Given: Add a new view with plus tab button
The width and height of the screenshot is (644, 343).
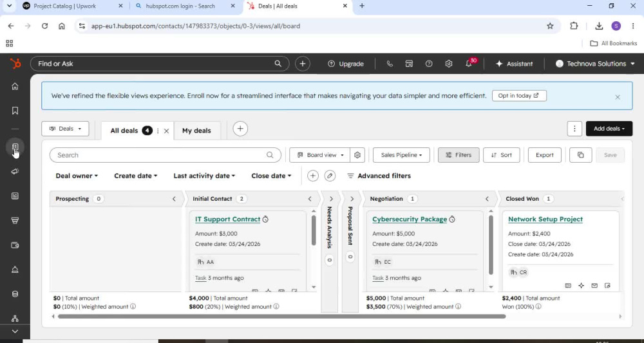Looking at the screenshot, I should coord(240,129).
